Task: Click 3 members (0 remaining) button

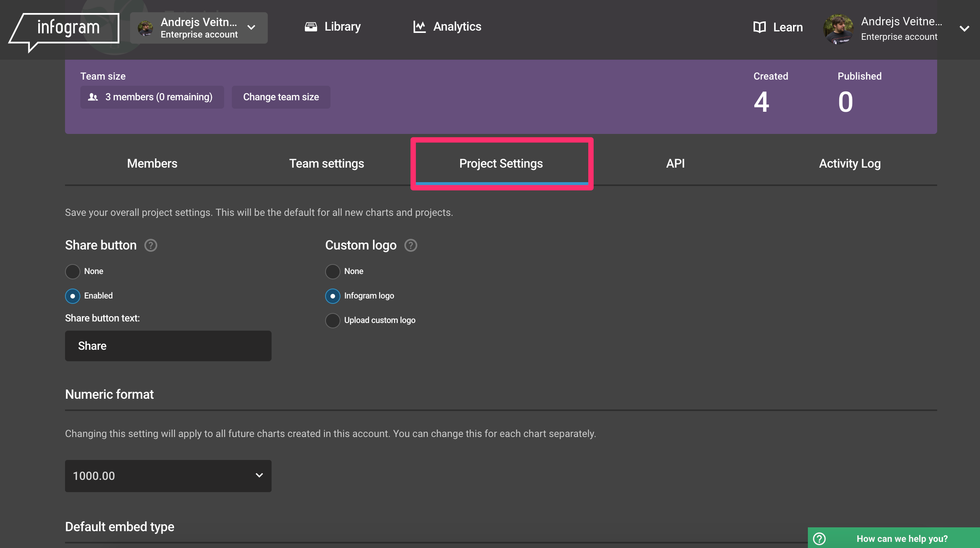Action: (x=152, y=97)
